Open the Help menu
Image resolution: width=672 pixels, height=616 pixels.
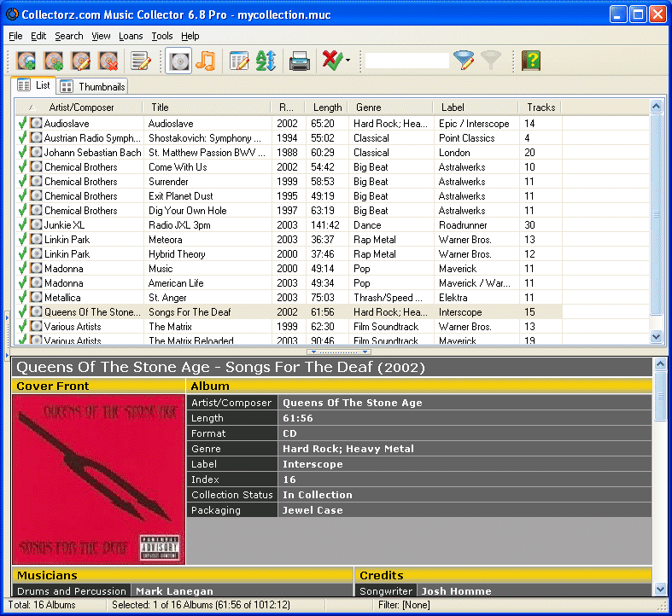click(190, 36)
